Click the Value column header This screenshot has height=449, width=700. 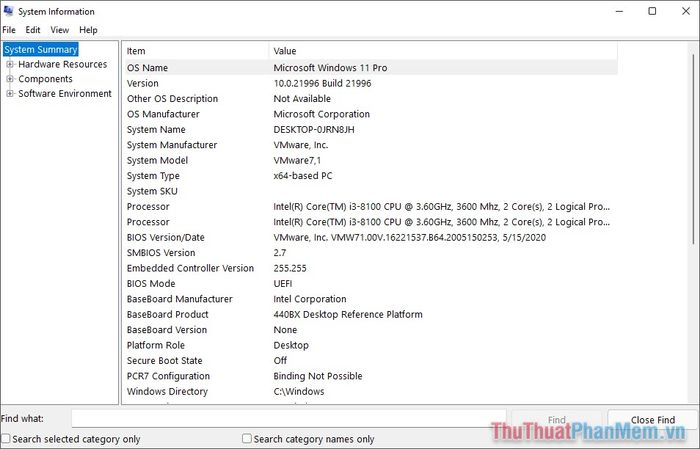[x=440, y=51]
